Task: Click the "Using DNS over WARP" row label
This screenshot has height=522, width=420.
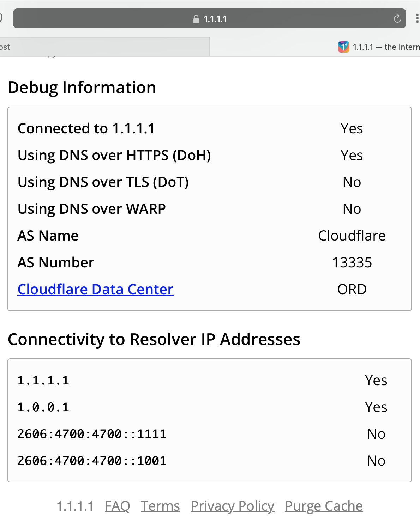Action: point(92,209)
